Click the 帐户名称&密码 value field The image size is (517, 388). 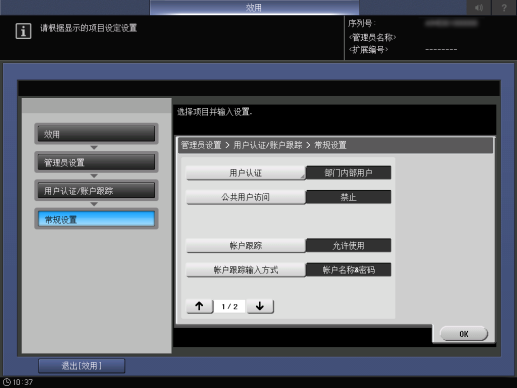click(x=348, y=270)
